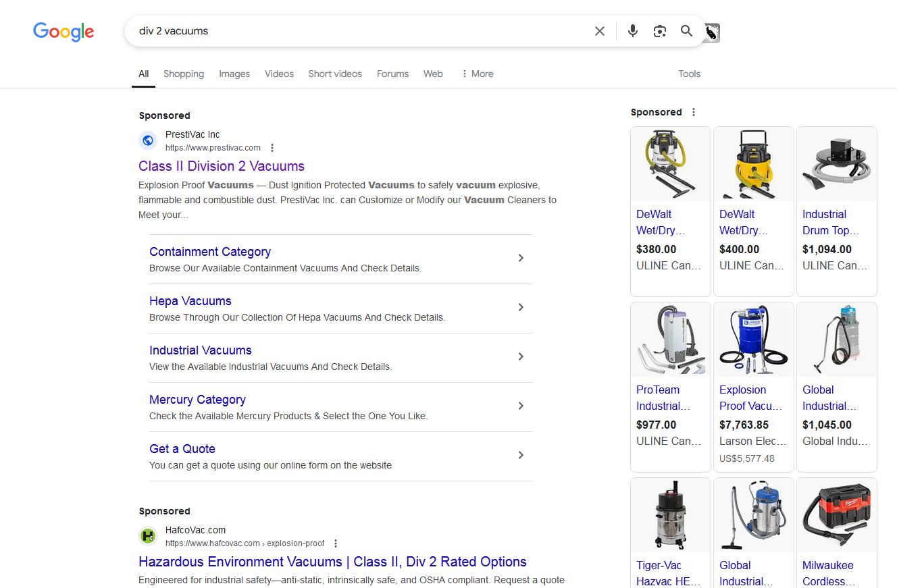Open the Milwaukee Cordless product title

tap(829, 573)
